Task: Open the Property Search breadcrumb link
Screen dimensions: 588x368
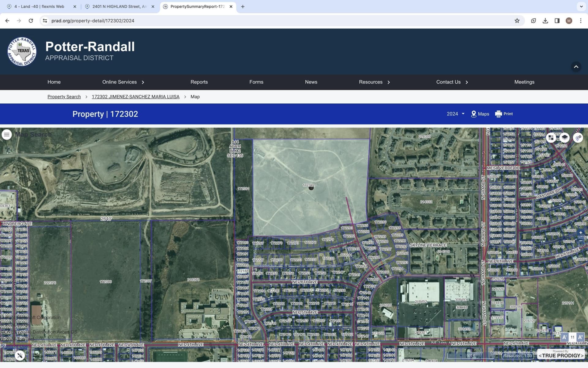Action: coord(64,97)
